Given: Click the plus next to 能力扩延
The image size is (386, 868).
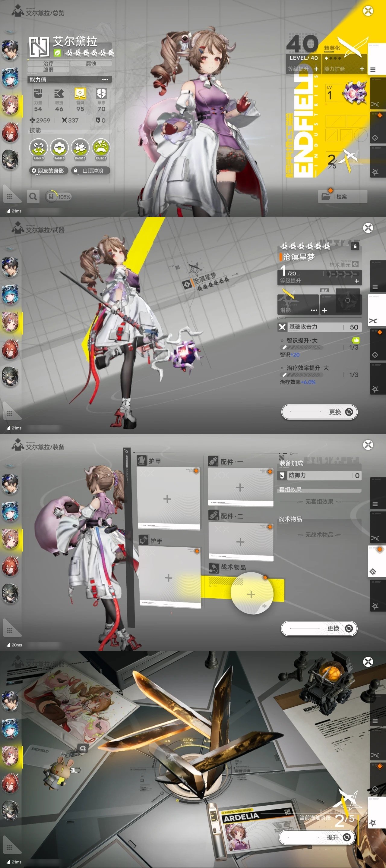Looking at the screenshot, I should tap(362, 69).
